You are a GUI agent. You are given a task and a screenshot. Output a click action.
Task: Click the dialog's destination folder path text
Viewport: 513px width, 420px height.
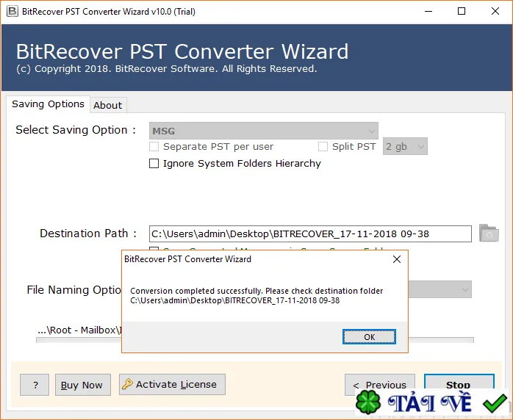pyautogui.click(x=235, y=300)
